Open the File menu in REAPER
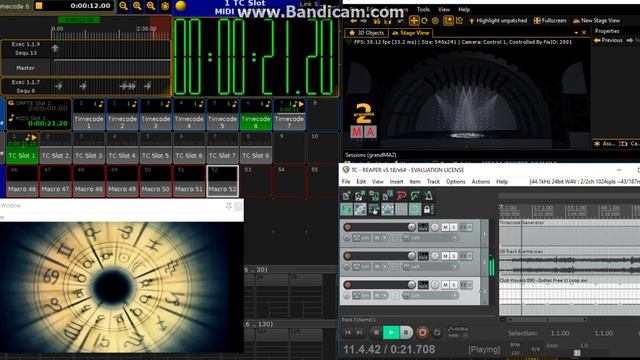This screenshot has width=640, height=360. click(x=346, y=182)
